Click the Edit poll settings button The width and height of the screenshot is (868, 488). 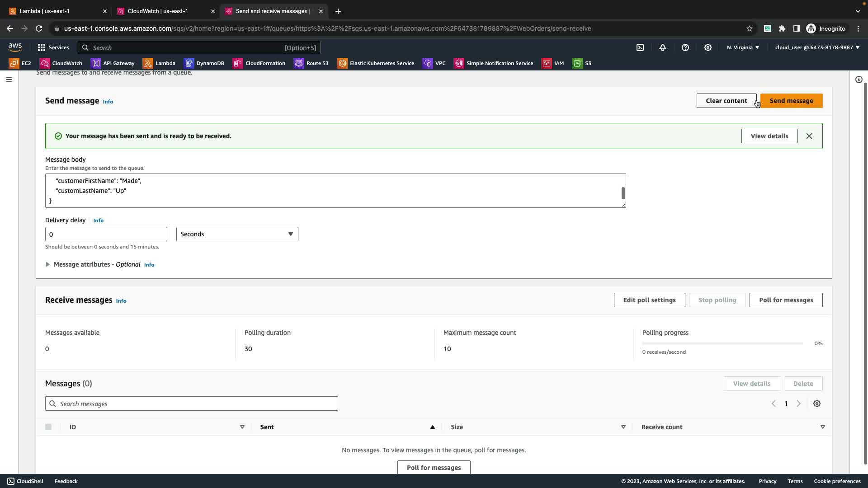point(649,300)
